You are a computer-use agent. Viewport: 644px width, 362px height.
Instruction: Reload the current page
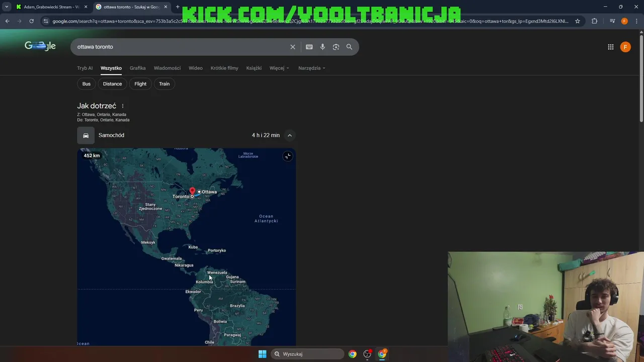pyautogui.click(x=31, y=21)
